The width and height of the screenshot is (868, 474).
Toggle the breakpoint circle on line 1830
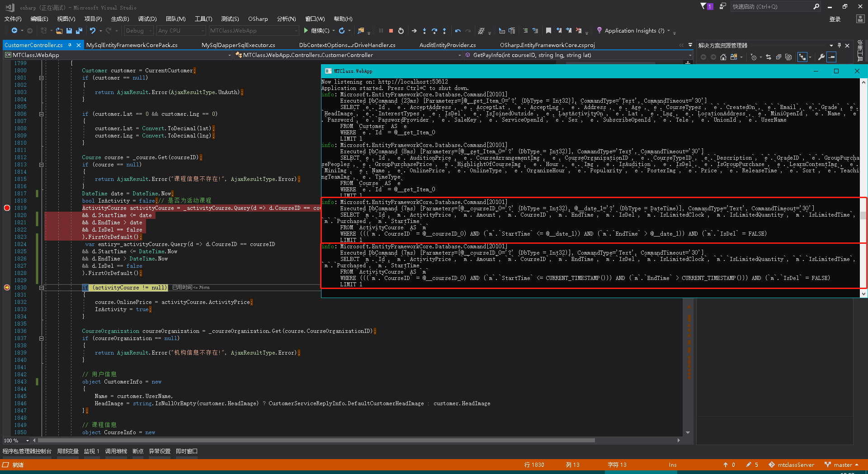7,288
